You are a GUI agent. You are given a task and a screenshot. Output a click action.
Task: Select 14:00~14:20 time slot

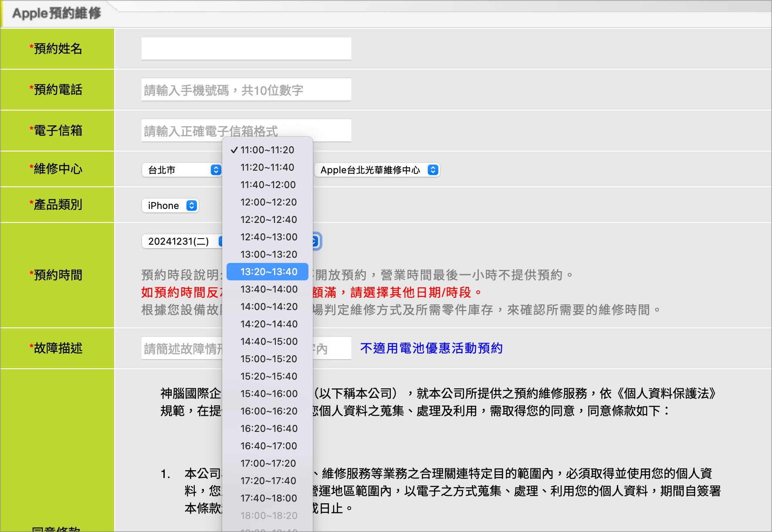[x=267, y=306]
